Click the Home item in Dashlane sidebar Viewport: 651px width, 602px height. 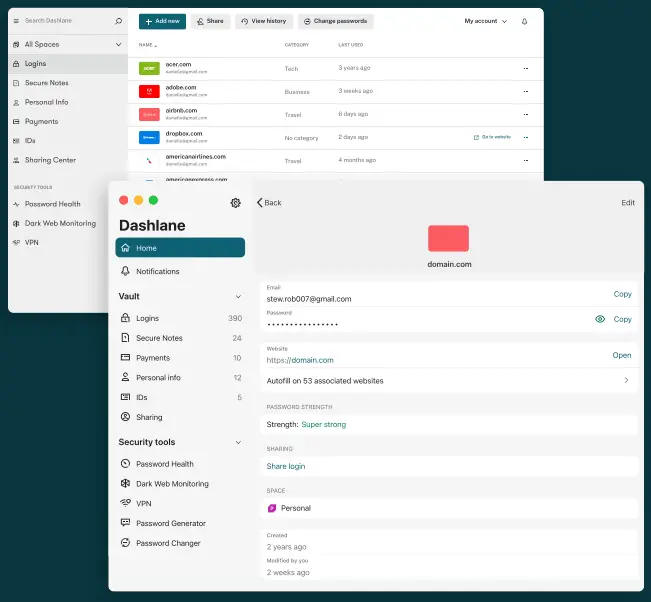180,247
